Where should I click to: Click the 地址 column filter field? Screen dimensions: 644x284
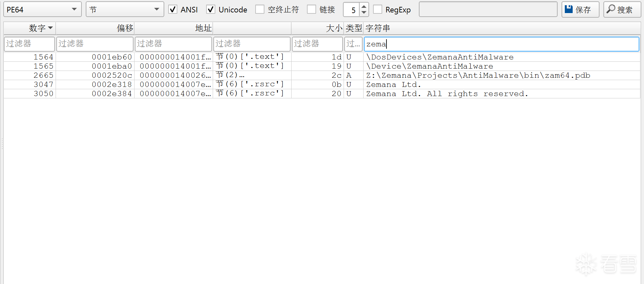[173, 44]
